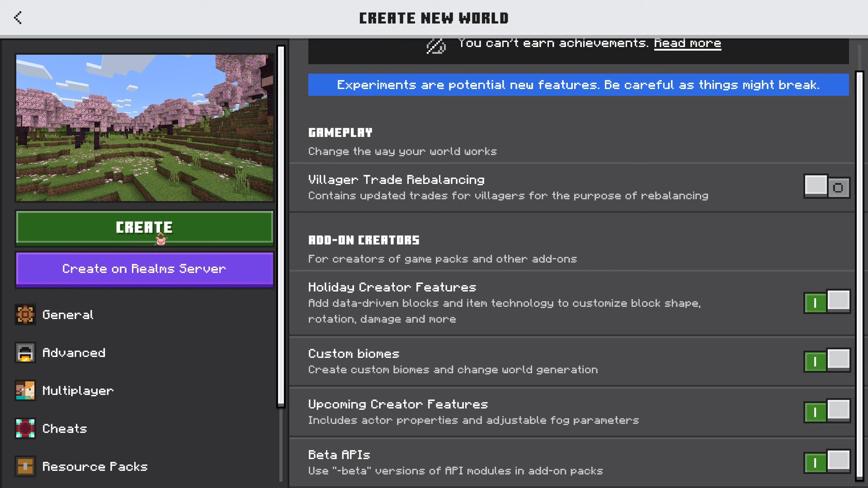Click the Cheats icon
Viewport: 868px width, 488px height.
click(25, 428)
